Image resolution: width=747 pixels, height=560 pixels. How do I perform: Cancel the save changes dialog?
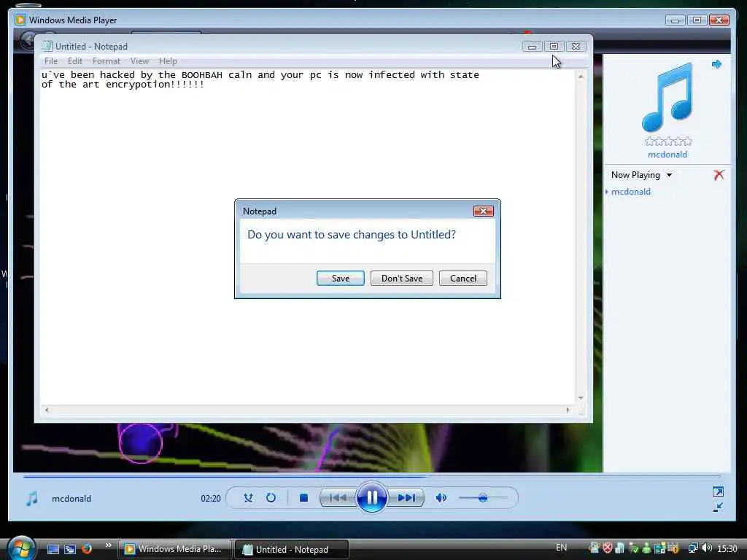click(x=462, y=278)
